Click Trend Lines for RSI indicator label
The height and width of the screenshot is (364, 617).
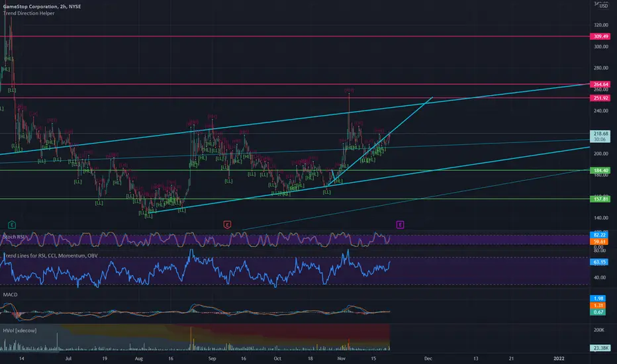(50, 255)
